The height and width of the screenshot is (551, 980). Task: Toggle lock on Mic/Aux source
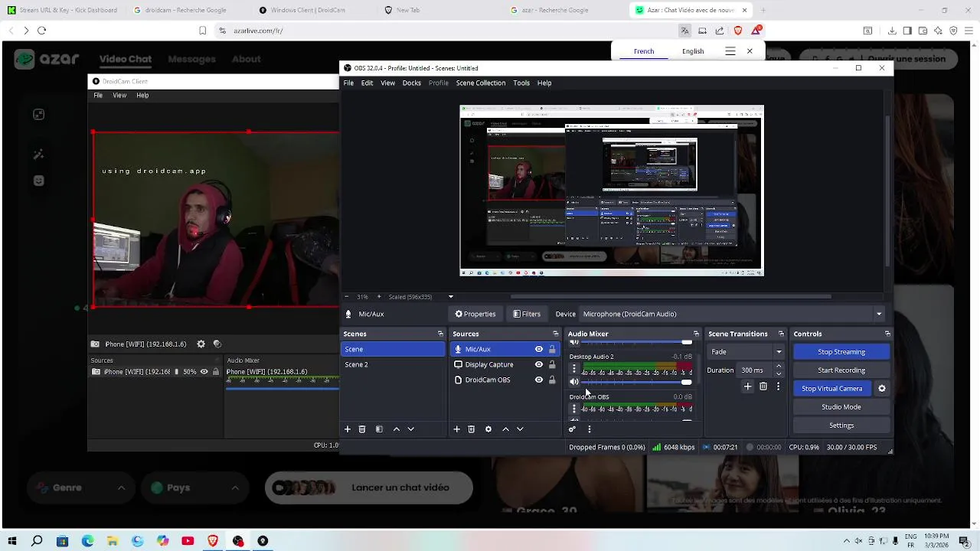[552, 349]
